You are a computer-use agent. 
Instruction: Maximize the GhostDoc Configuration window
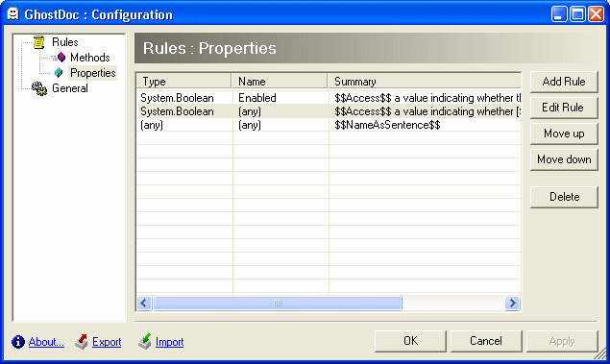pyautogui.click(x=577, y=14)
